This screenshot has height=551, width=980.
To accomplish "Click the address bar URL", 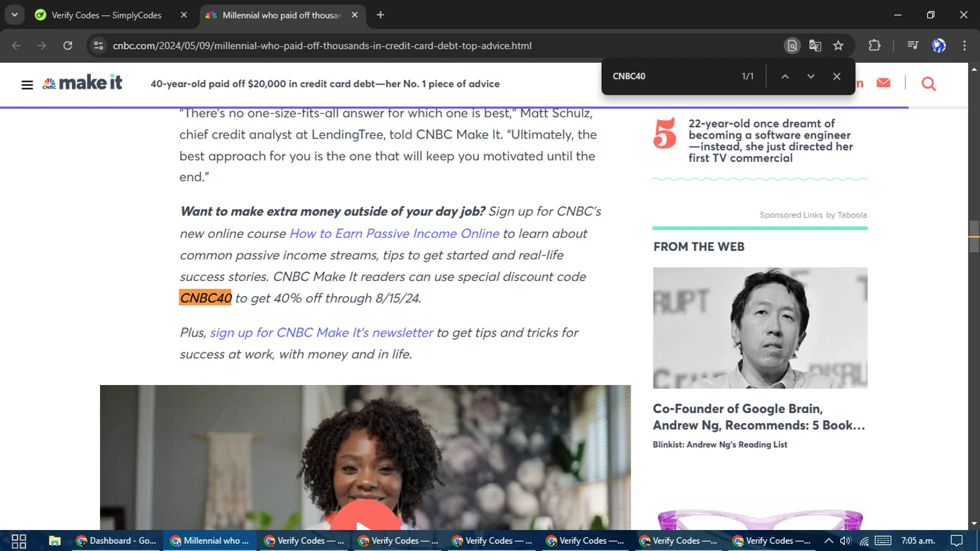I will tap(322, 46).
